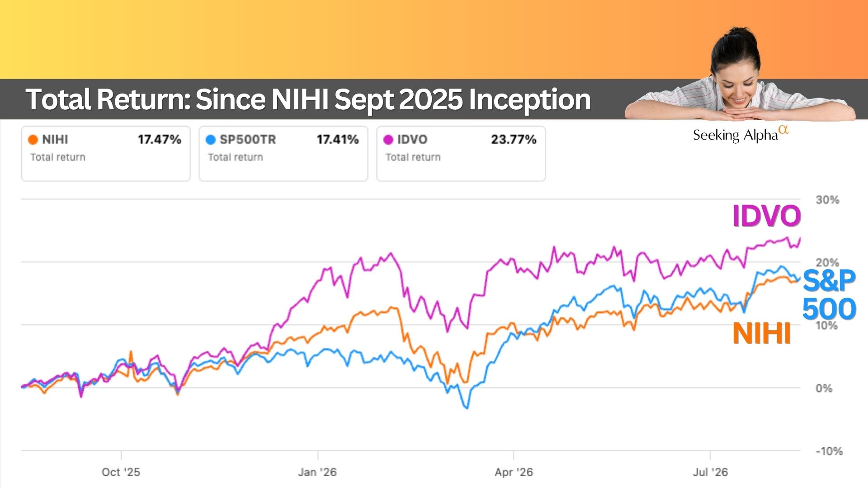Click the -10% y-axis label

coord(829,451)
